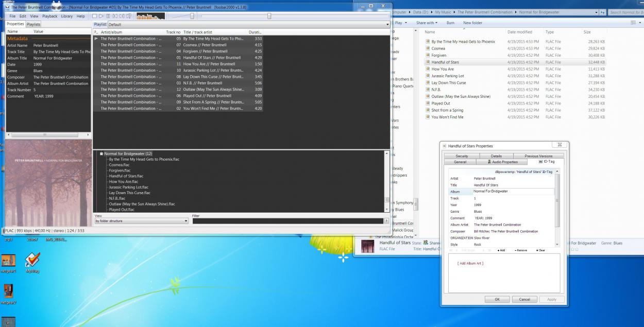Switch to the Playlists tab
Screen dimensions: 644x327
coord(33,24)
